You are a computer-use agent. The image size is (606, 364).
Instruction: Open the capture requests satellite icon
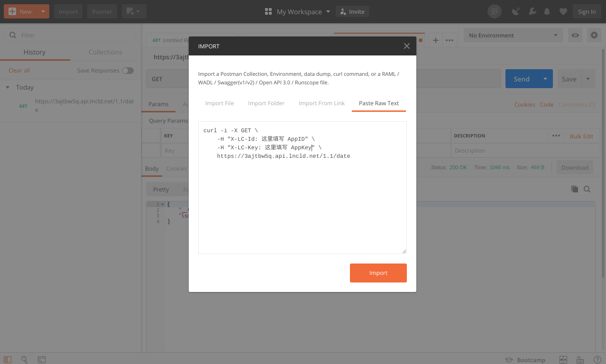516,11
